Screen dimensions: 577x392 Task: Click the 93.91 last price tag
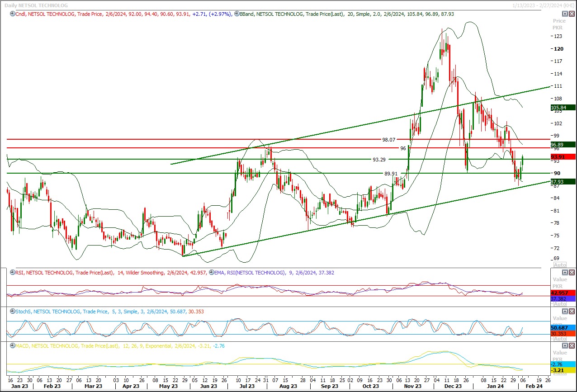click(563, 156)
